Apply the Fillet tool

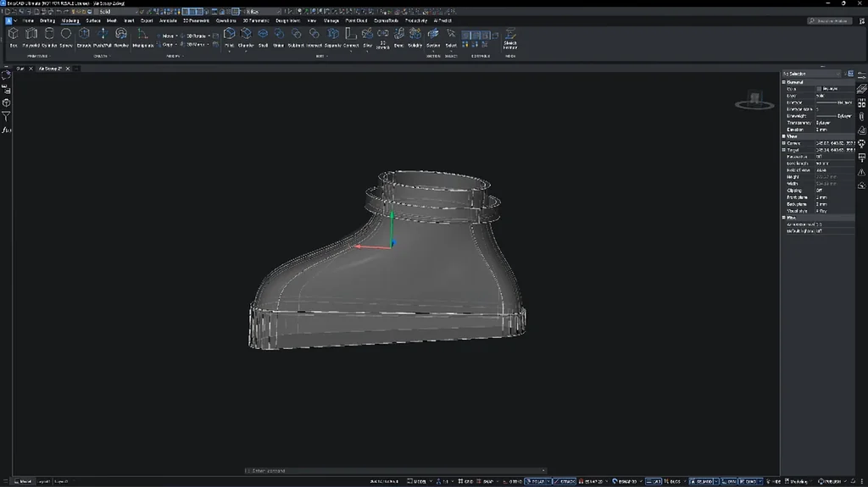point(229,37)
